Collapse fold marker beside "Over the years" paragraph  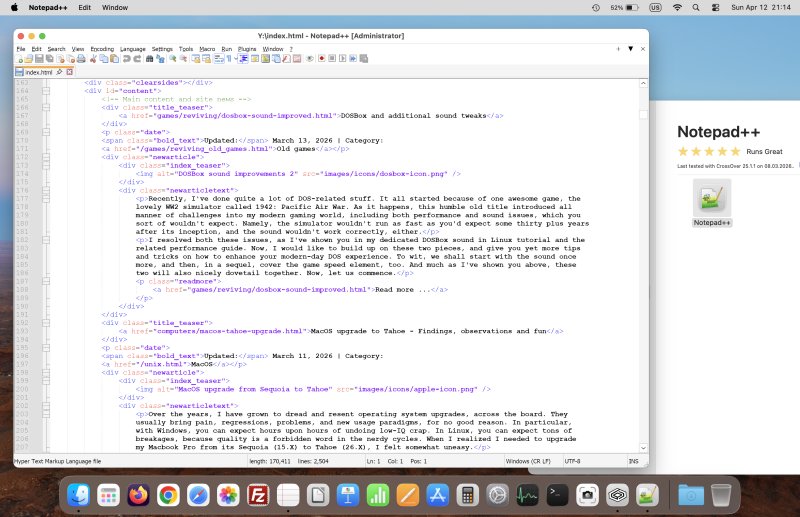(46, 414)
